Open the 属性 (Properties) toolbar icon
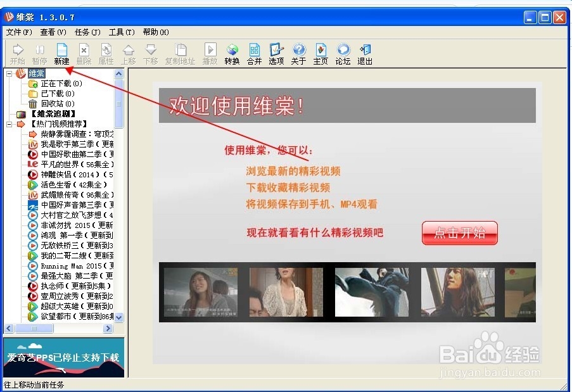This screenshot has width=572, height=392. click(106, 54)
